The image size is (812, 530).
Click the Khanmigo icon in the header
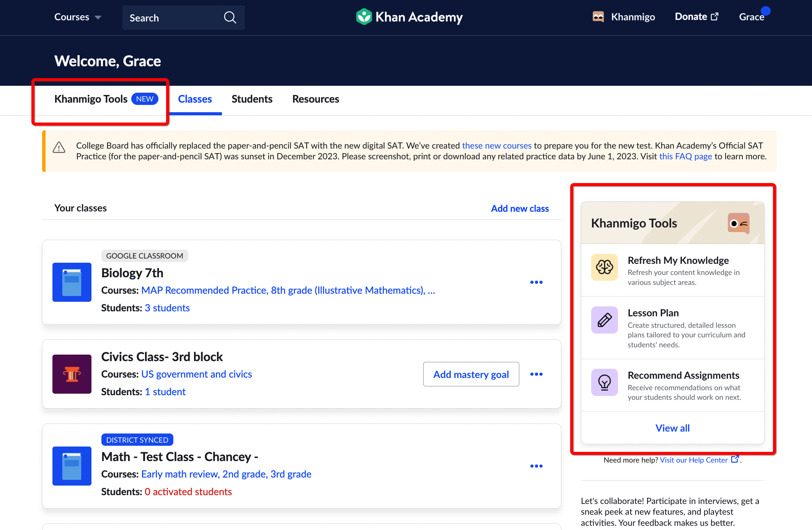tap(599, 16)
